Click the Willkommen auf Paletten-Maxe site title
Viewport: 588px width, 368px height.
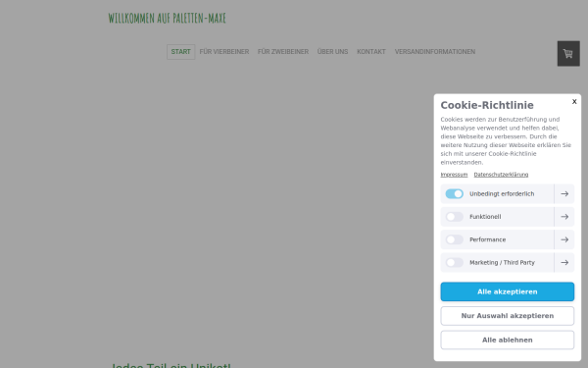point(168,18)
